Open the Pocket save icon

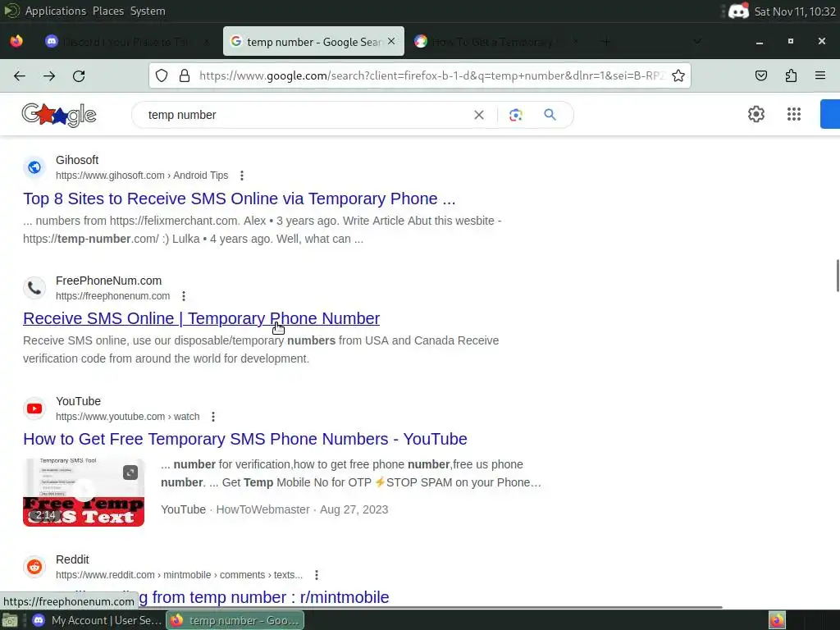pos(761,75)
